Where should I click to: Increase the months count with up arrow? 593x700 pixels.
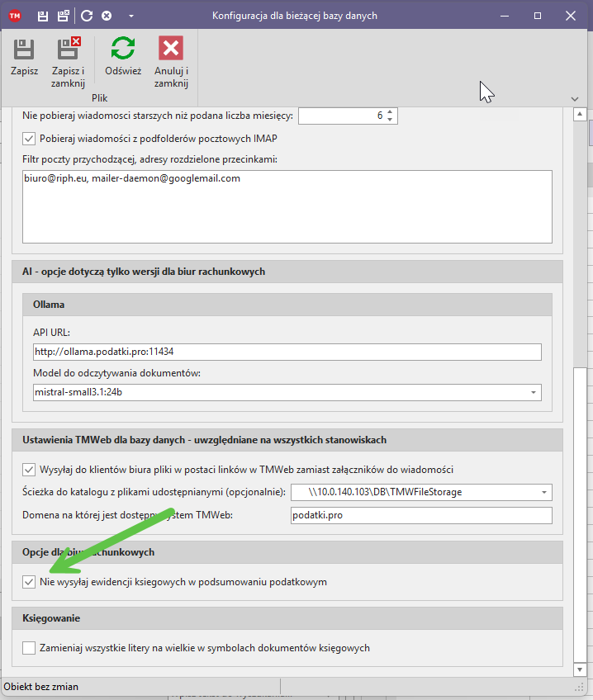(x=390, y=112)
